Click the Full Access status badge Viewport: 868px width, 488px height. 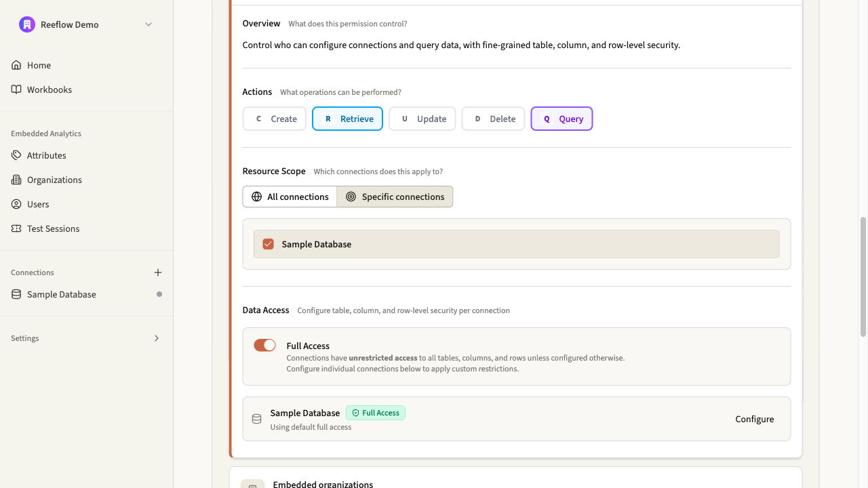pos(375,413)
